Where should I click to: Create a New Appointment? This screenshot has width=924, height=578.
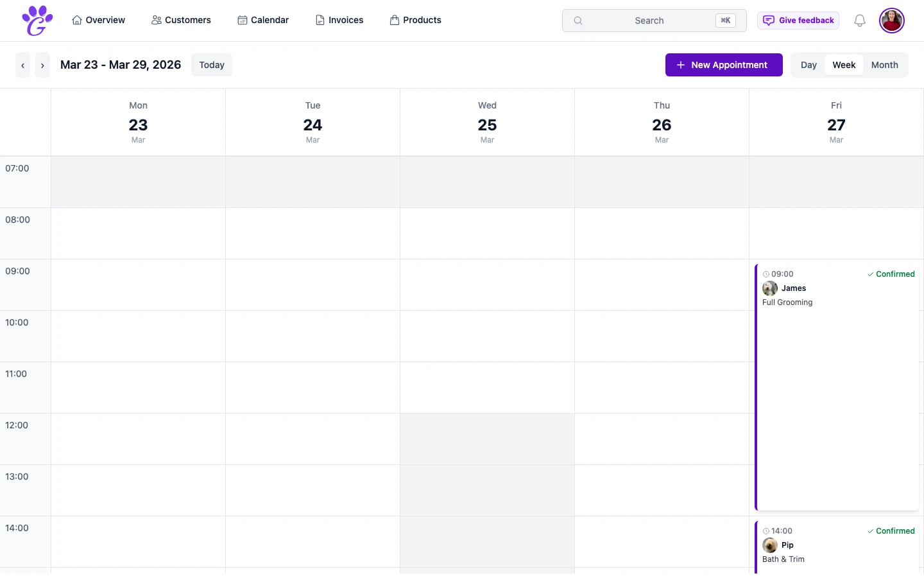point(724,64)
